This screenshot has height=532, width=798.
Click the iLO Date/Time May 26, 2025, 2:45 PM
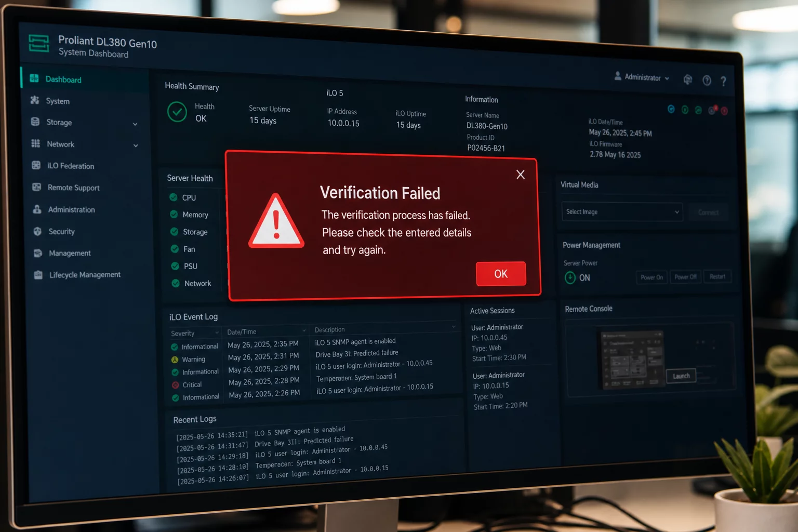[620, 132]
